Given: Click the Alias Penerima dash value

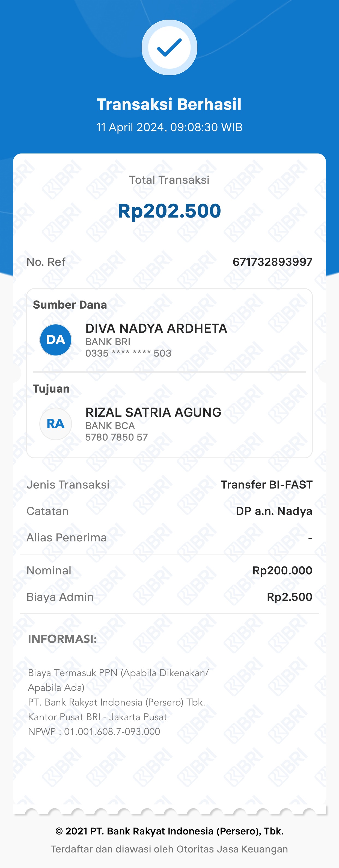Looking at the screenshot, I should point(310,538).
